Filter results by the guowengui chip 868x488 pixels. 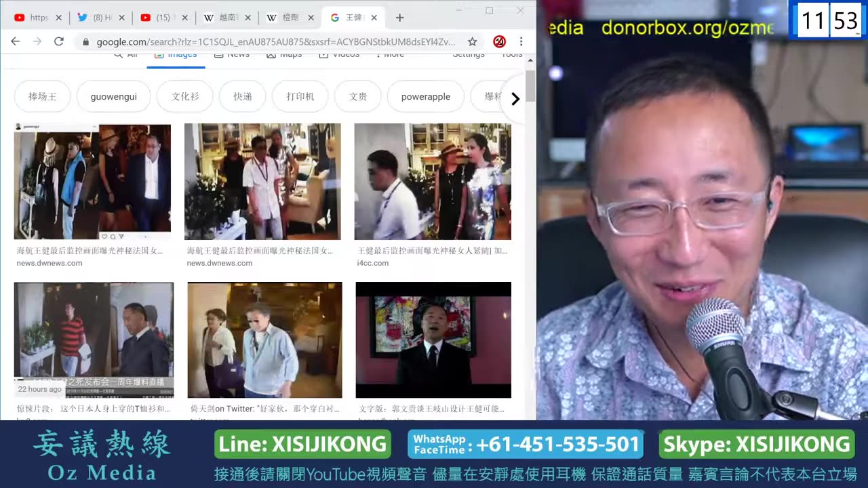113,96
